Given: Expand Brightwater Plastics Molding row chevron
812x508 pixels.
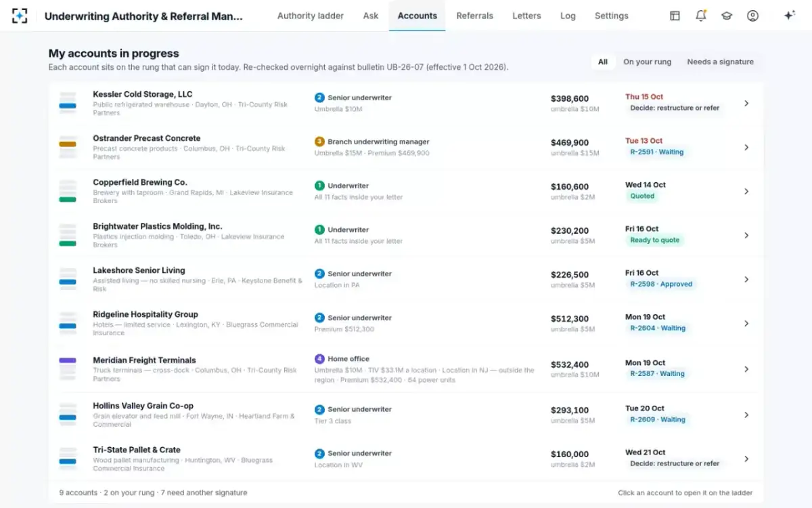Looking at the screenshot, I should tap(746, 236).
